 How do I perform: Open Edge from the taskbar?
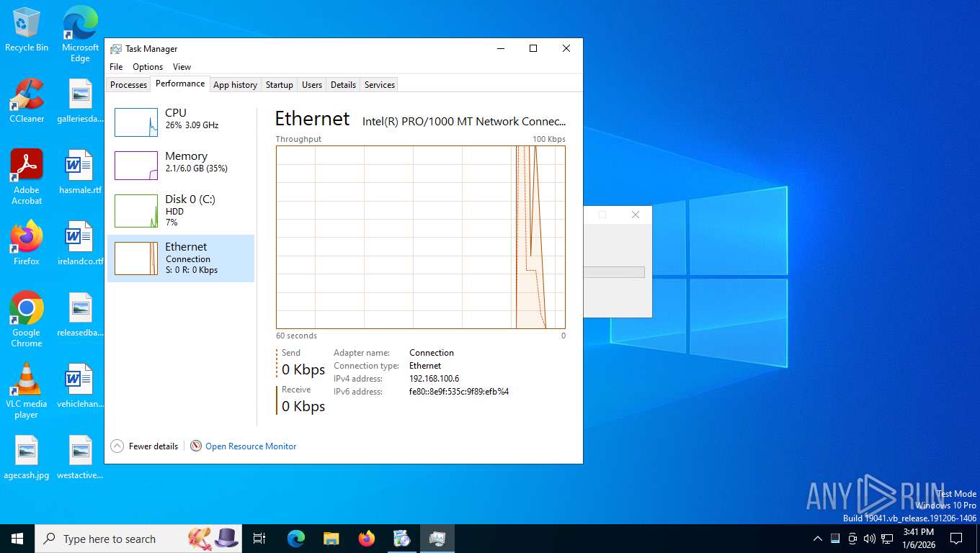(x=296, y=539)
